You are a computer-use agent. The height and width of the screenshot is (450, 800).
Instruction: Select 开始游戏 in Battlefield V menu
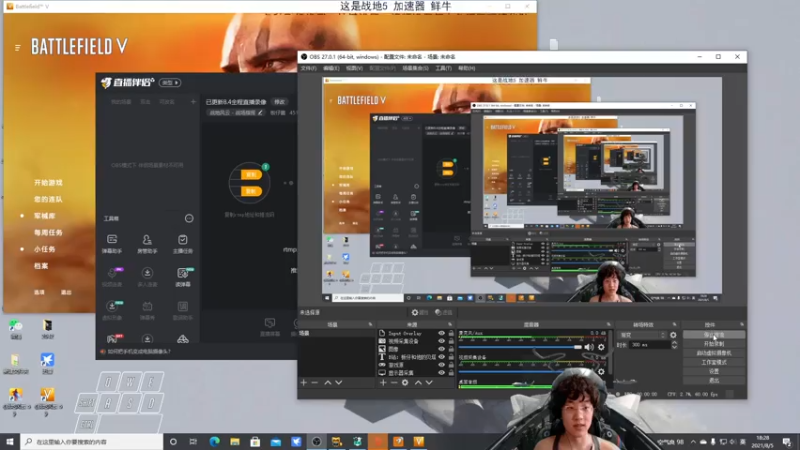tap(48, 183)
